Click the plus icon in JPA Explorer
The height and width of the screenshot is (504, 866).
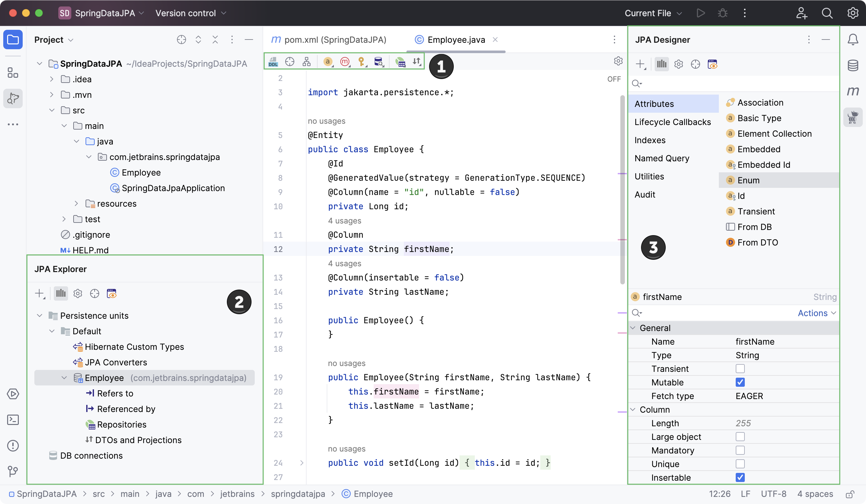click(x=40, y=294)
